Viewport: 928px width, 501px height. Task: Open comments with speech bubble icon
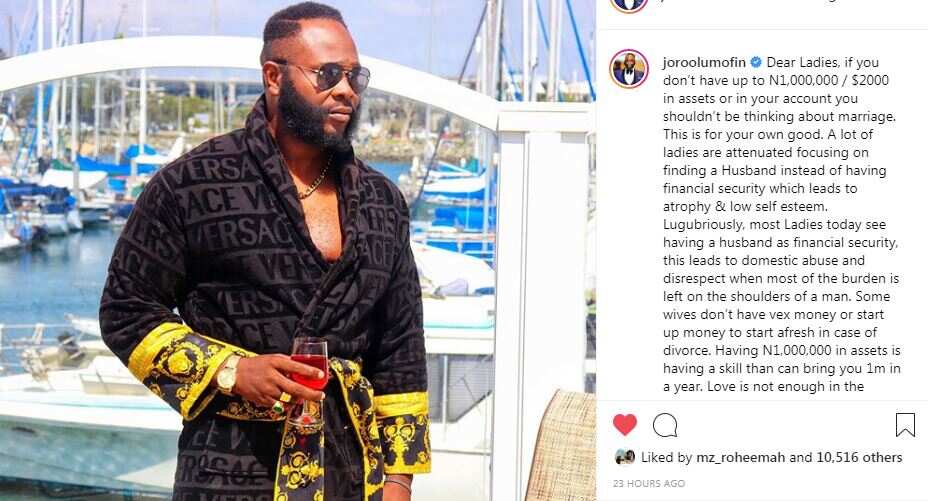point(665,425)
